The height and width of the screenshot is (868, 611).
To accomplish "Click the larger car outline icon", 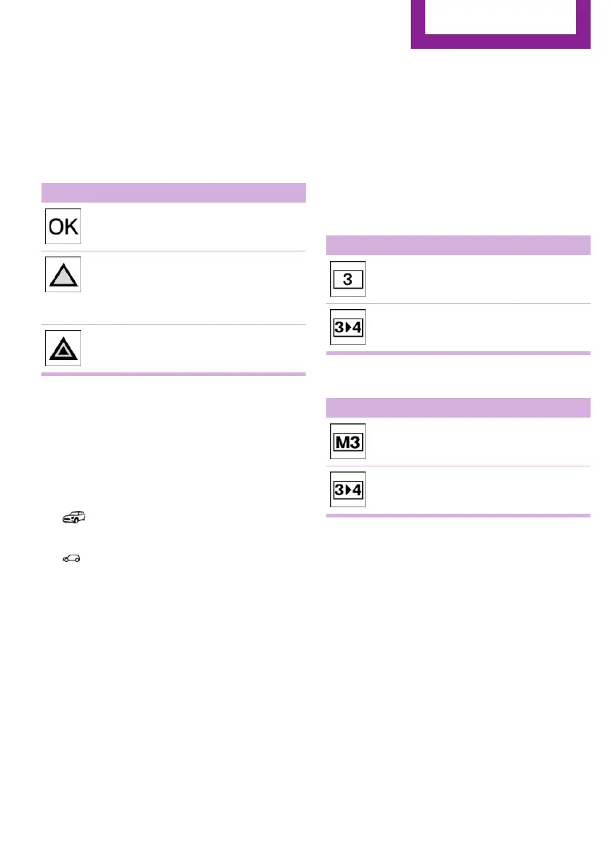I will coord(73,517).
